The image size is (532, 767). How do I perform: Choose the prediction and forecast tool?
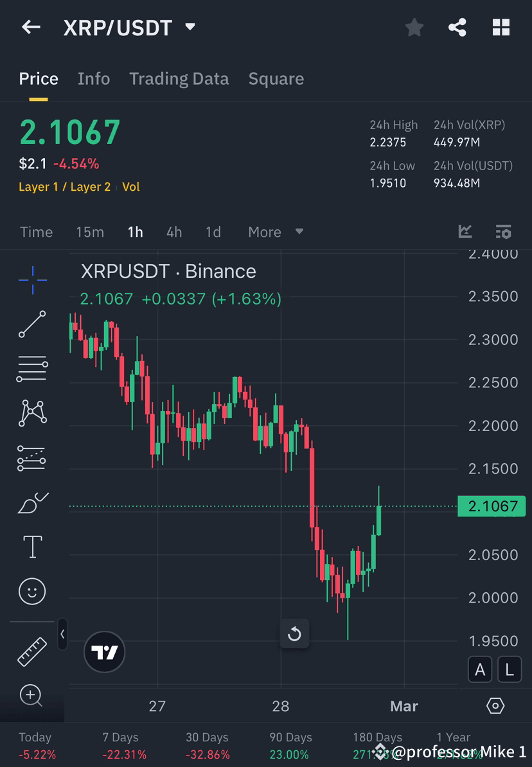pyautogui.click(x=32, y=457)
